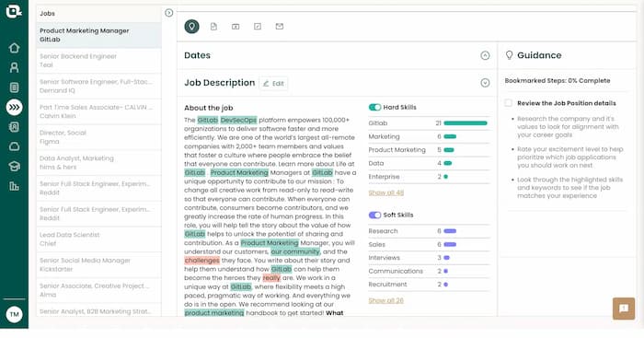
Task: Click the Interviews soft skill row
Action: (430, 258)
